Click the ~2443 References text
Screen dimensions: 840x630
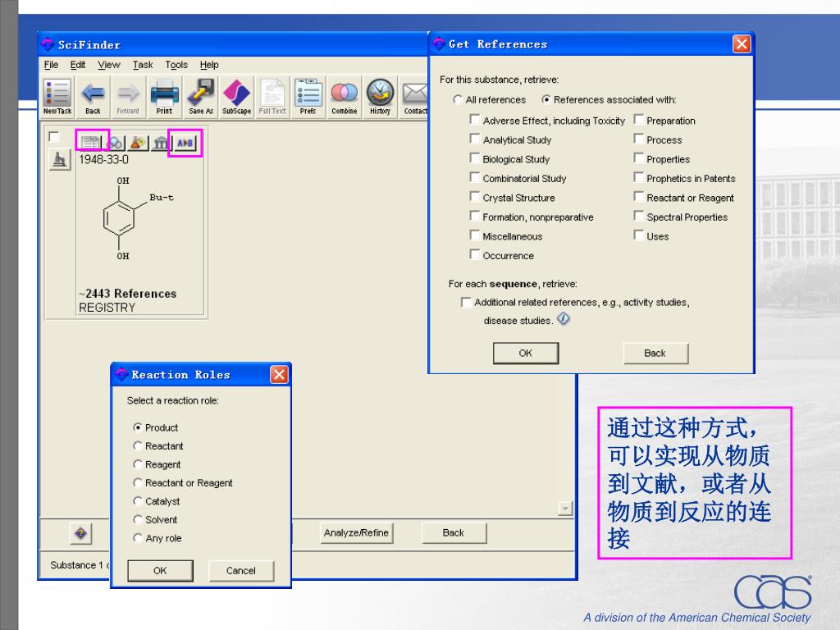(x=127, y=294)
